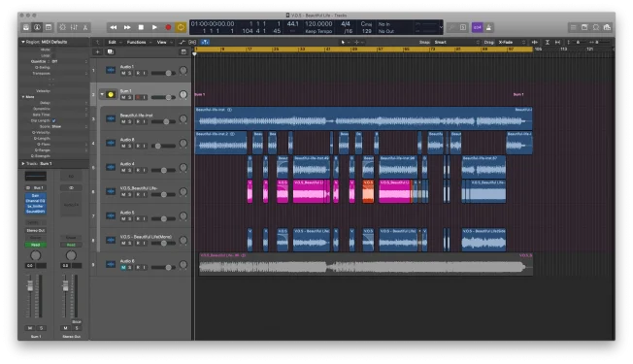
Task: Toggle the purple count-in button
Action: 477,27
